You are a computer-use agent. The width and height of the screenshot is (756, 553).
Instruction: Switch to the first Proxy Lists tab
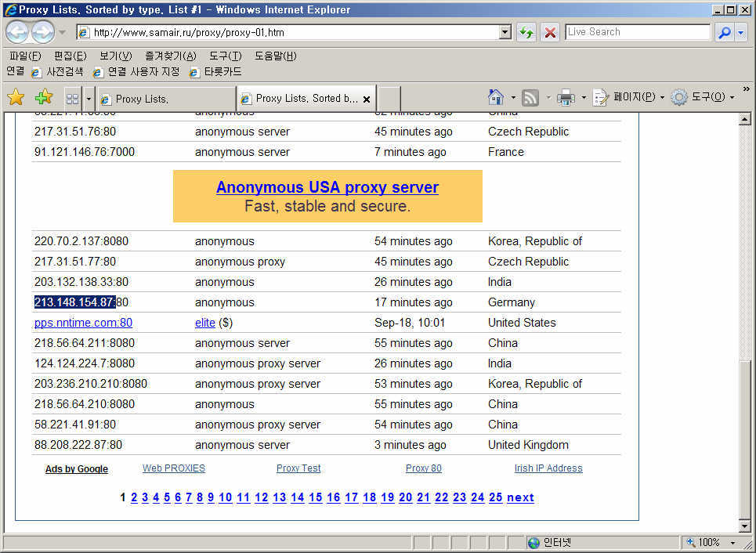pyautogui.click(x=157, y=99)
